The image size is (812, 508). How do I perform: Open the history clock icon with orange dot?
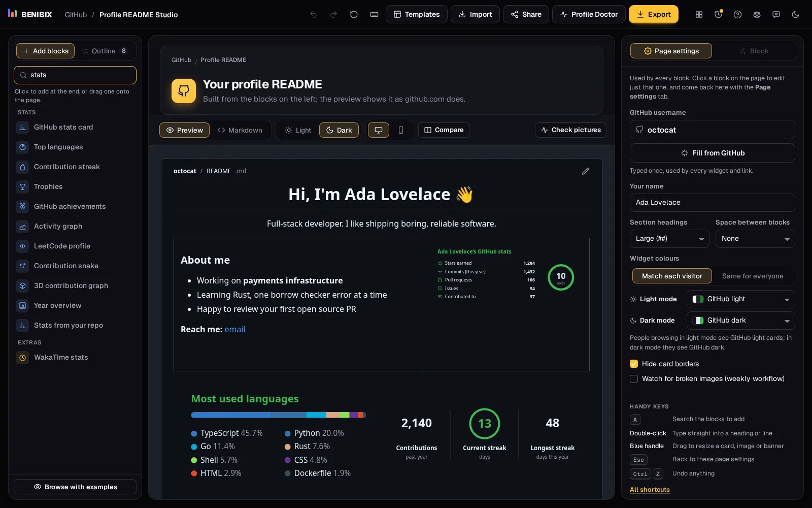pyautogui.click(x=718, y=15)
